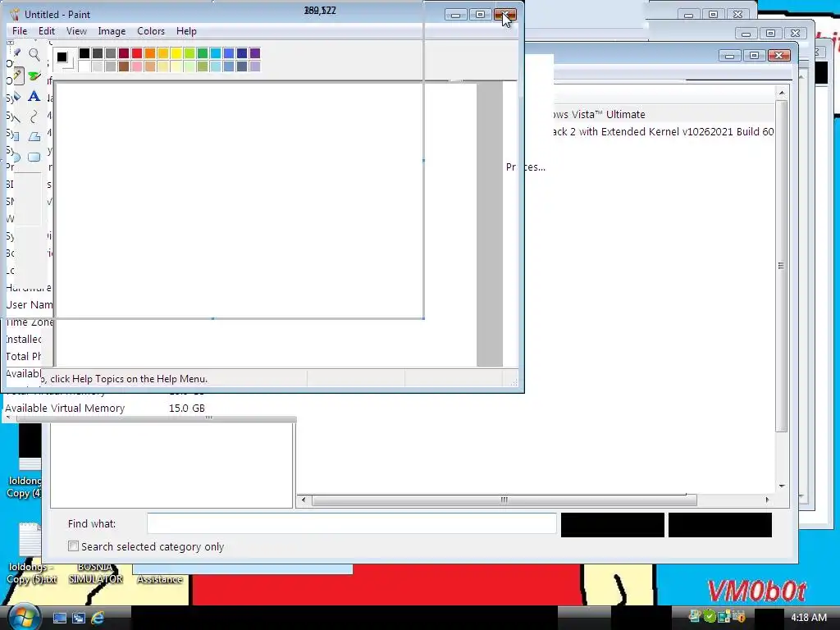This screenshot has height=630, width=840.
Task: Open the Colors menu in Paint
Action: [151, 31]
